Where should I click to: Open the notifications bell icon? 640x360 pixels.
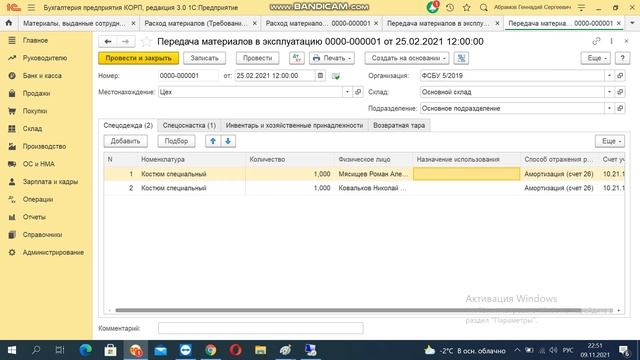433,7
